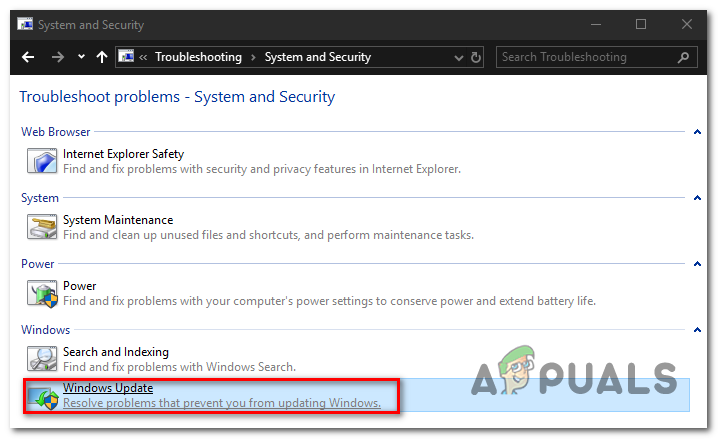The image size is (718, 439).
Task: Open the Internet Explorer Safety link
Action: (x=123, y=154)
